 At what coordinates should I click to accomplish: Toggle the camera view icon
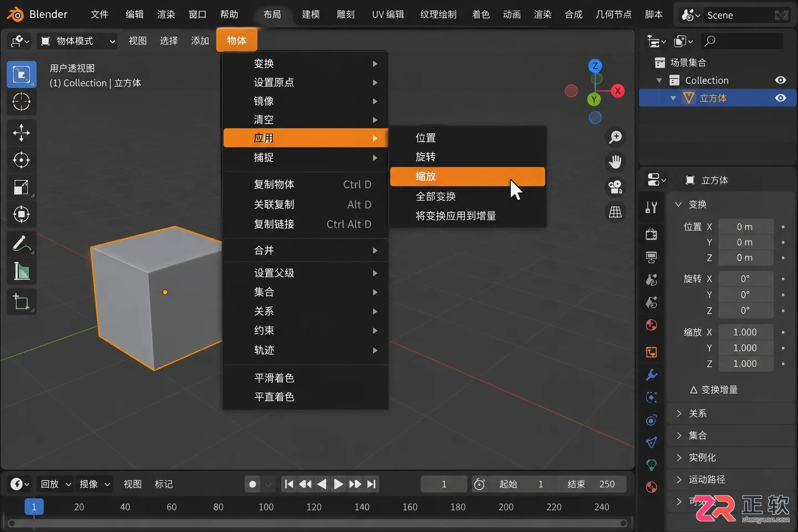(615, 187)
